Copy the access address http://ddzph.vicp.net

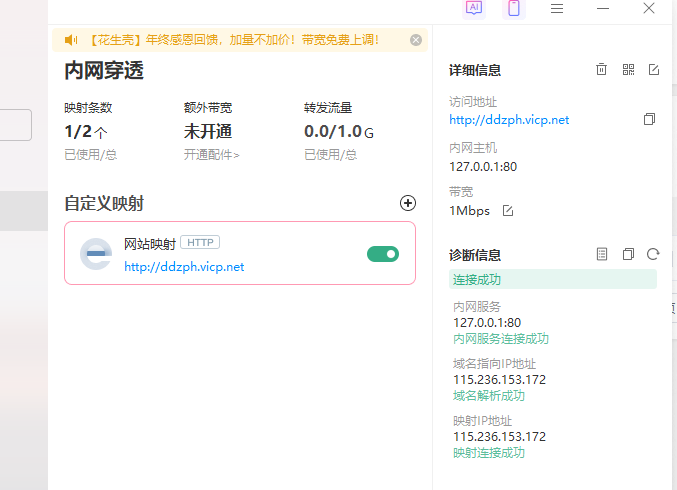(x=649, y=120)
